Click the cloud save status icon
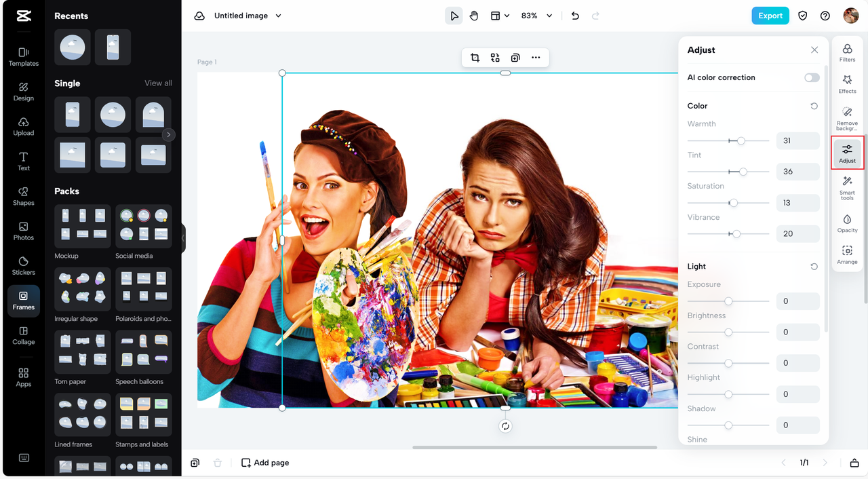 pyautogui.click(x=199, y=16)
